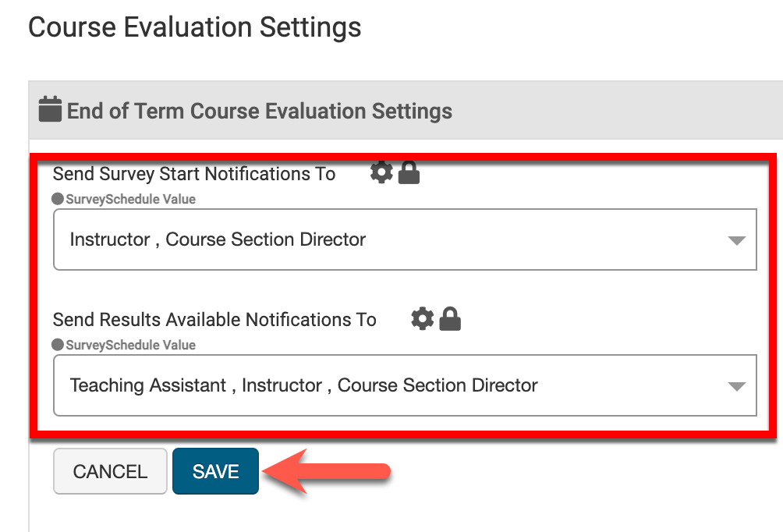Click the SurveySchedule Value text under Results Available Notifications
The width and height of the screenshot is (783, 532).
coord(131,345)
